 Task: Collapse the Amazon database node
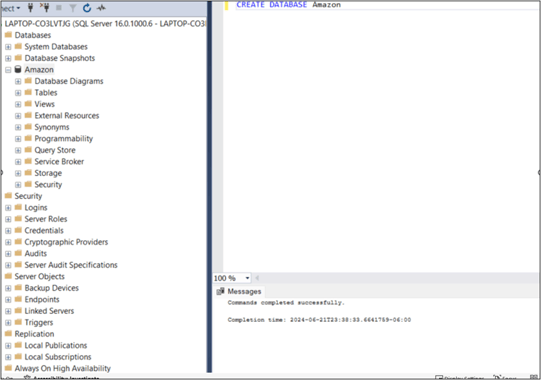[x=8, y=70]
